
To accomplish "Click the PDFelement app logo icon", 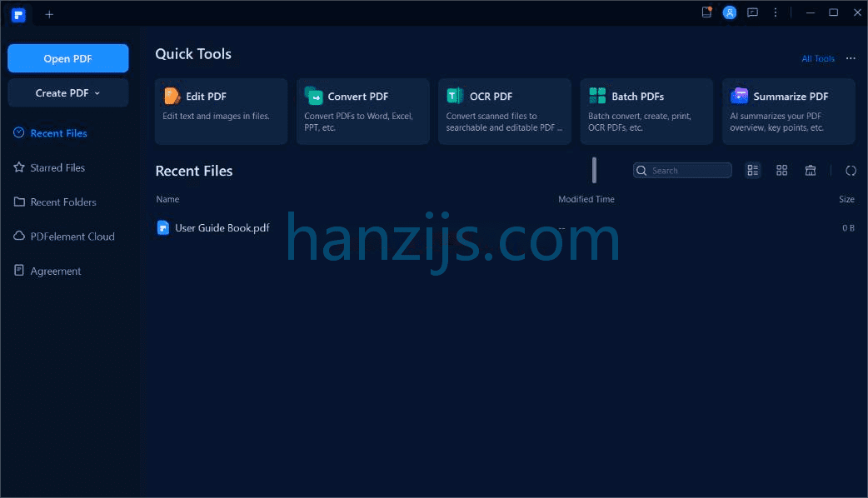I will point(19,15).
